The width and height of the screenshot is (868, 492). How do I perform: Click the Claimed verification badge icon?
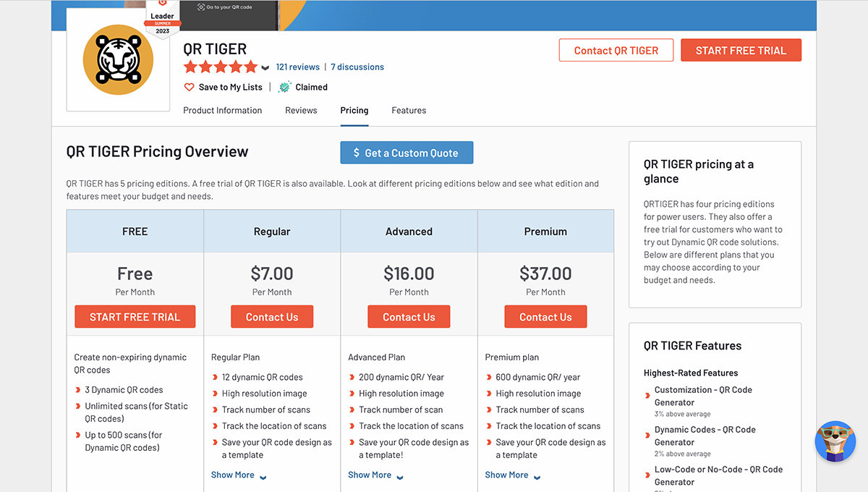tap(285, 87)
